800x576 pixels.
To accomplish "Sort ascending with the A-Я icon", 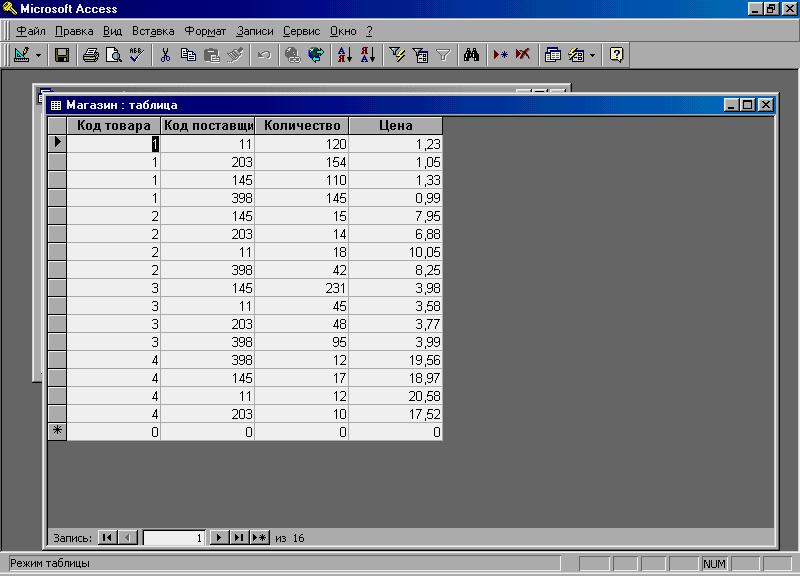I will coord(345,55).
